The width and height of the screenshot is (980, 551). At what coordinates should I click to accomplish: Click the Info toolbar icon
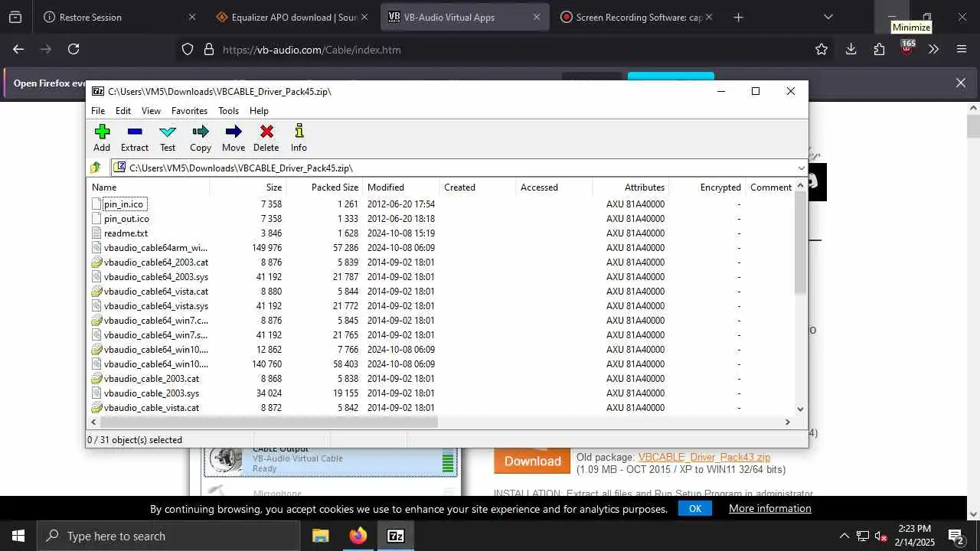tap(299, 132)
